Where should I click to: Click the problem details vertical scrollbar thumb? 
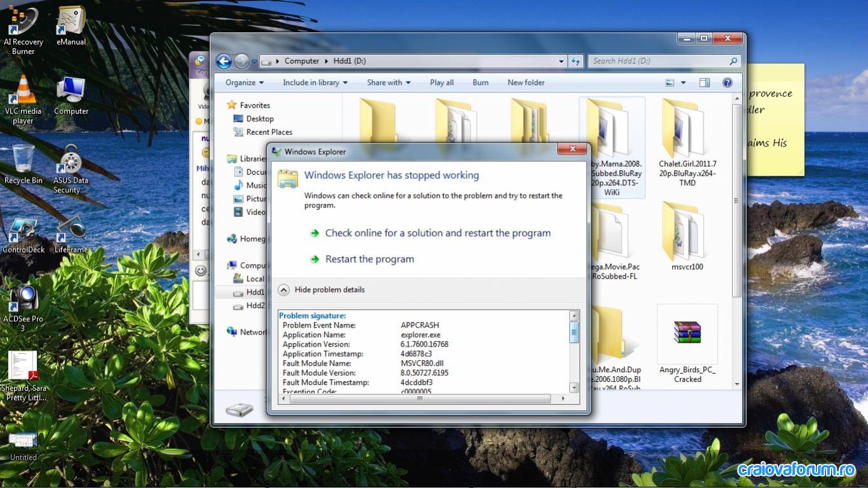tap(574, 333)
